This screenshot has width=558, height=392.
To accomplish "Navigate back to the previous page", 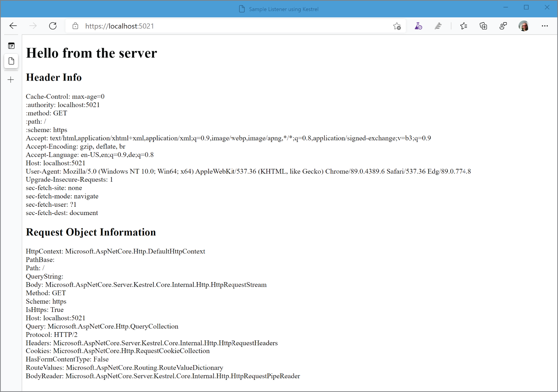I will point(13,26).
